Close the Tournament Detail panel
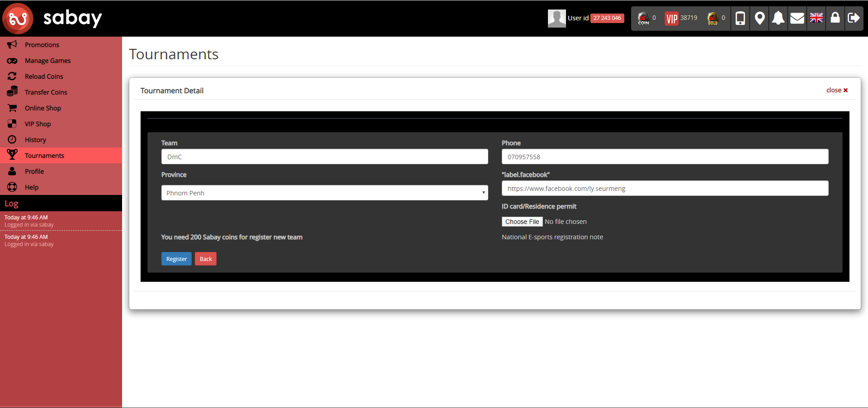The width and height of the screenshot is (868, 408). 837,90
